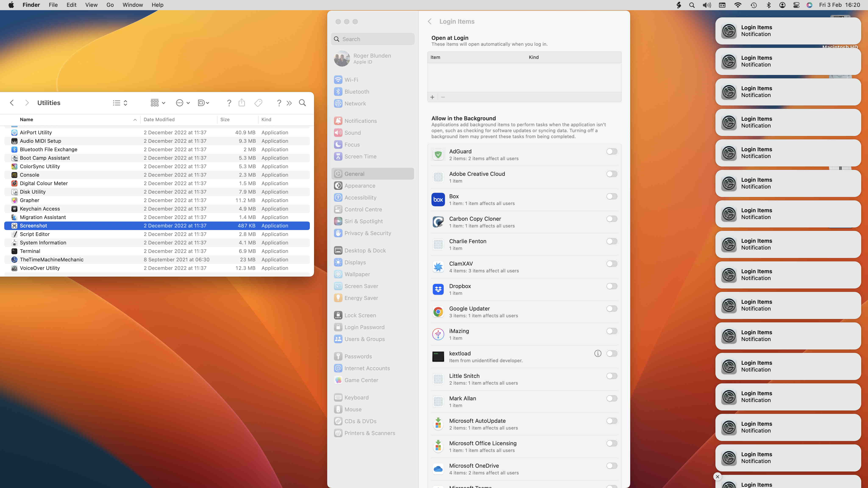This screenshot has height=488, width=868.
Task: Click the plus button under Open at Login
Action: pyautogui.click(x=432, y=97)
